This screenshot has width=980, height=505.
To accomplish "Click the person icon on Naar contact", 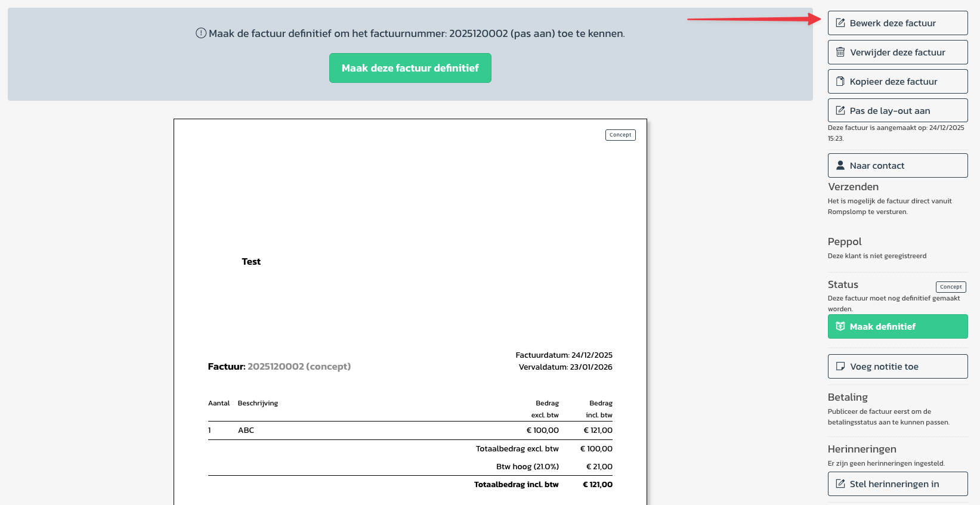I will pyautogui.click(x=840, y=166).
